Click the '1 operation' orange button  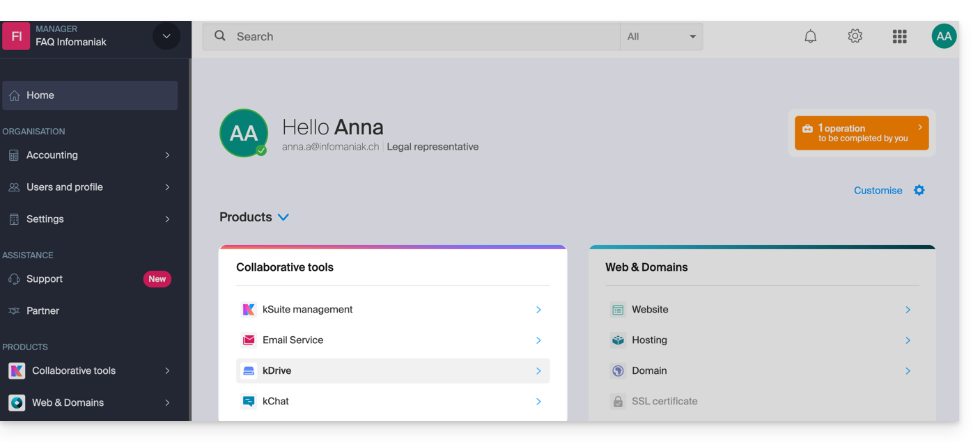[x=862, y=133]
